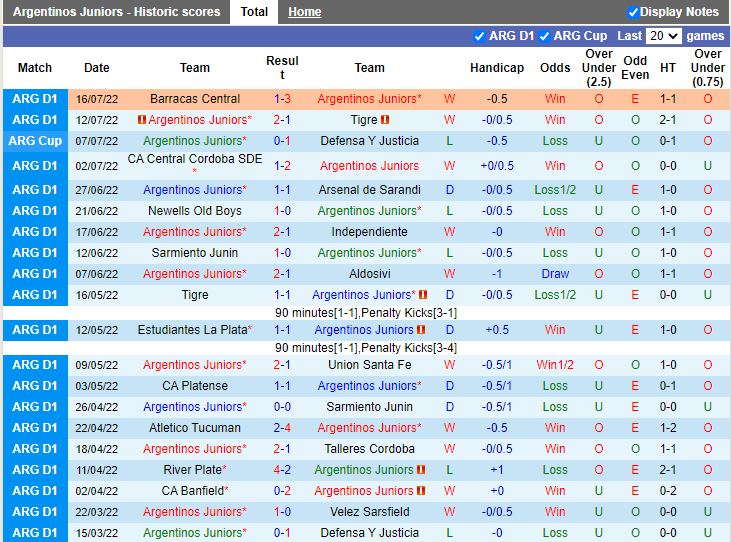Select the date 22/03/22

pyautogui.click(x=97, y=512)
